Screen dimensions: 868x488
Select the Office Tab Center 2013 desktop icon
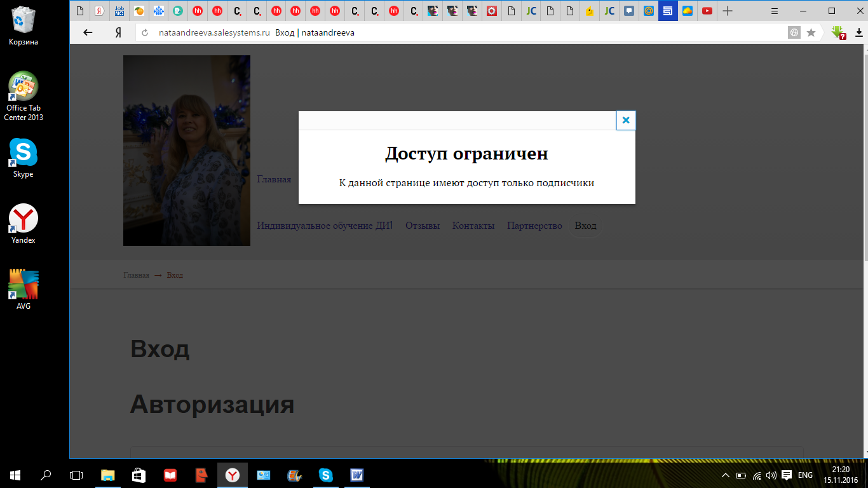click(x=24, y=96)
